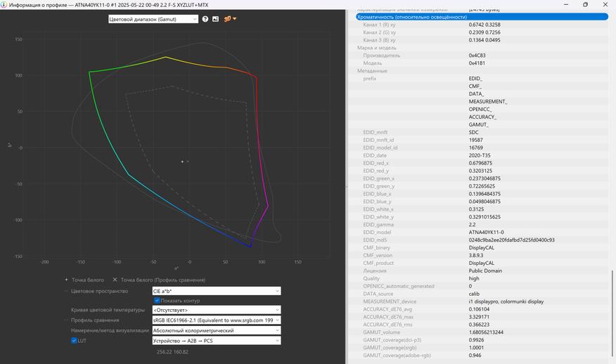The image size is (616, 364).
Task: Open 'Абсолютный колориметрический' rendering intent dropdown
Action: tap(216, 330)
